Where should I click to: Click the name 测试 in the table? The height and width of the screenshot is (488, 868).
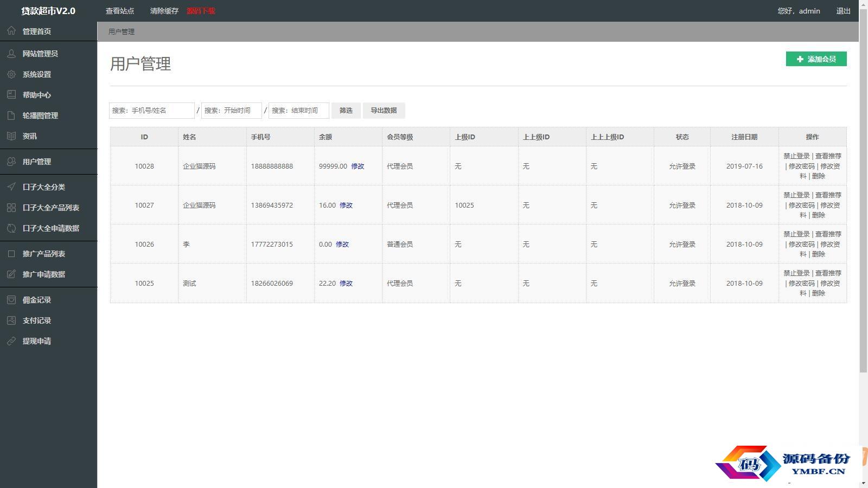189,284
